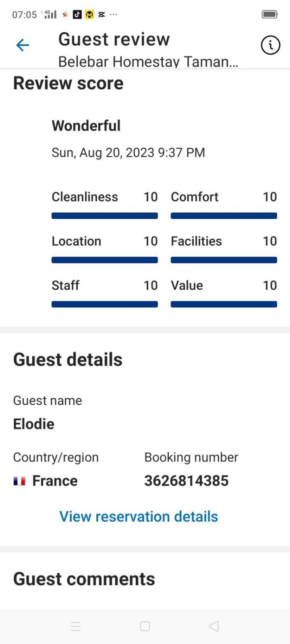Tap Belebar Homestay Taman subtitle

click(x=148, y=62)
